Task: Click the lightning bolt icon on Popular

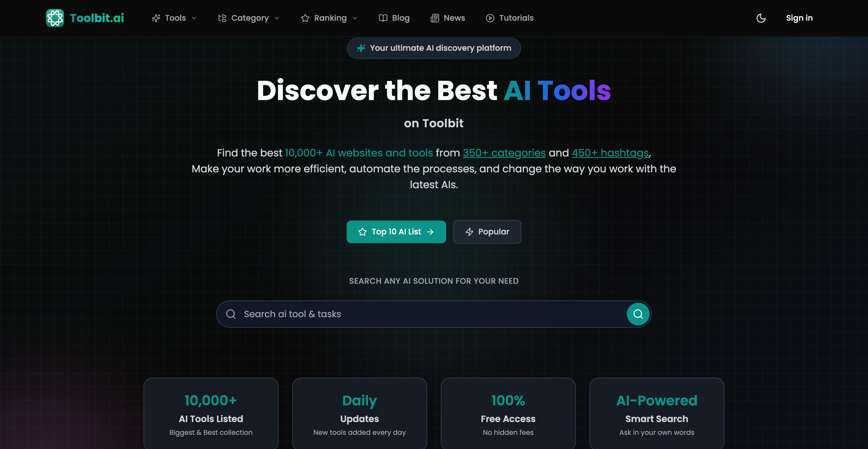Action: pyautogui.click(x=469, y=232)
